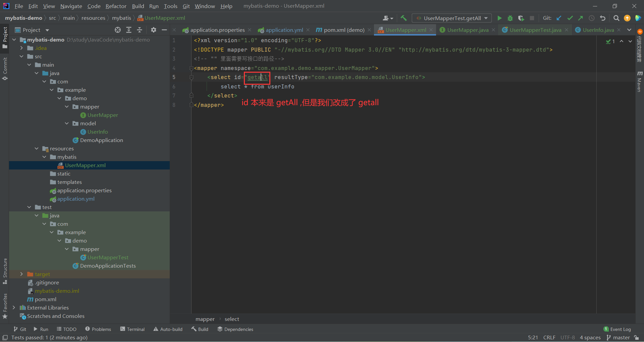Viewport: 644px width, 342px height.
Task: Place cursor in the getall id attribute
Action: [257, 77]
